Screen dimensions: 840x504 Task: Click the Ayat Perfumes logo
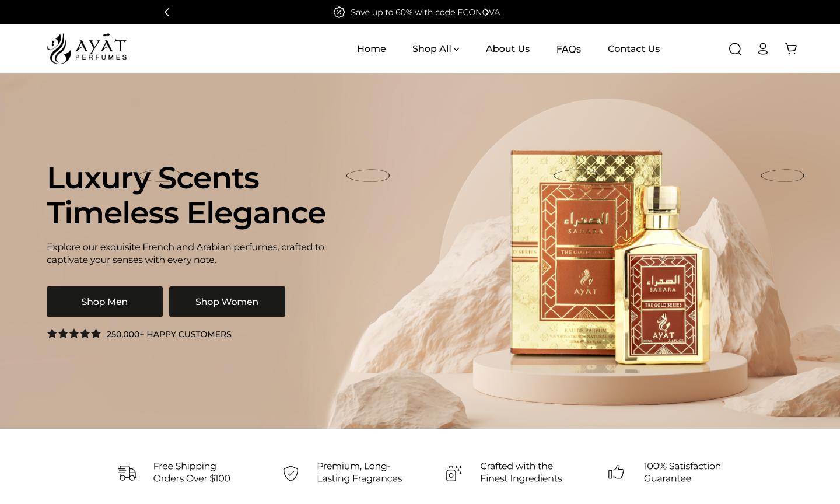click(87, 49)
